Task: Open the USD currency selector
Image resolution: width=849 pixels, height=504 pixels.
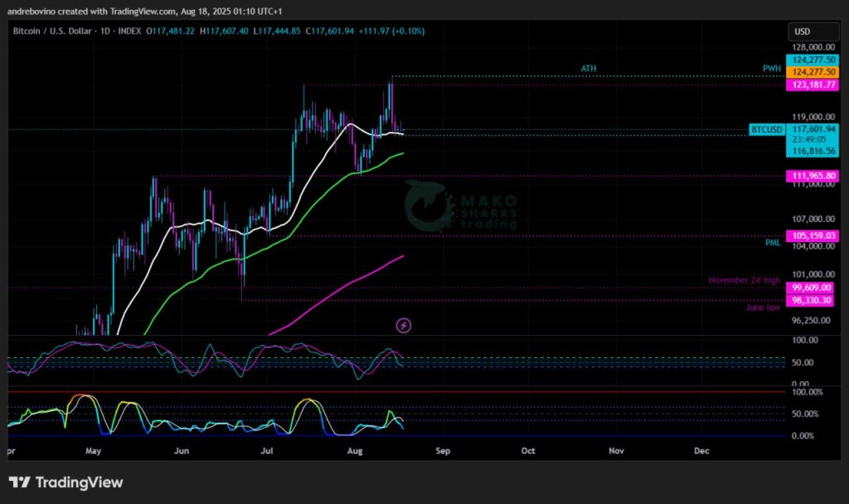Action: pyautogui.click(x=803, y=31)
